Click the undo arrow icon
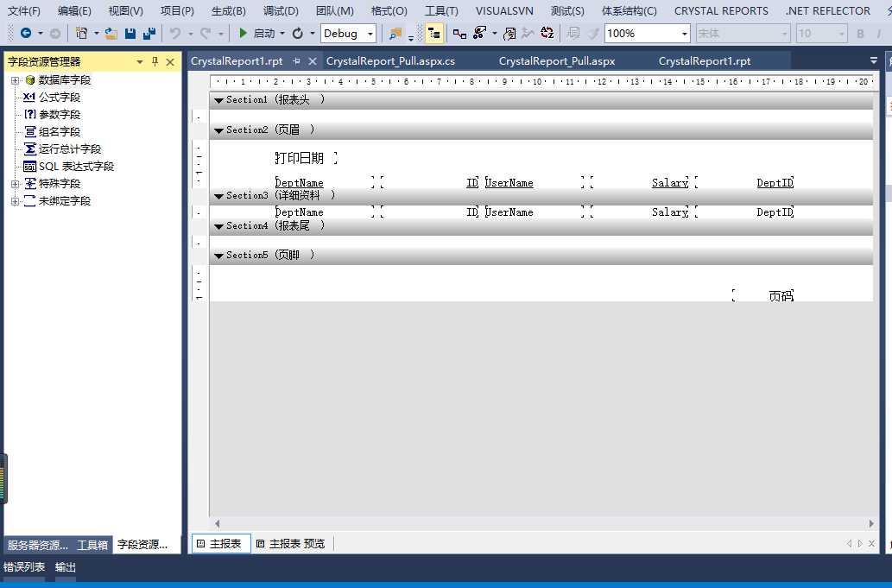The image size is (892, 588). [175, 34]
